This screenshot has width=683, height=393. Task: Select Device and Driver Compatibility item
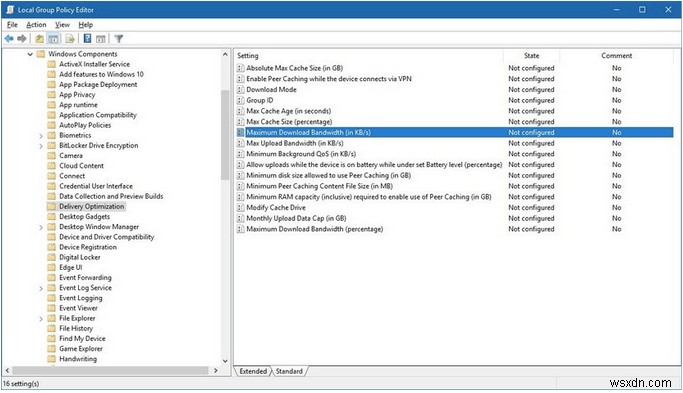point(107,237)
